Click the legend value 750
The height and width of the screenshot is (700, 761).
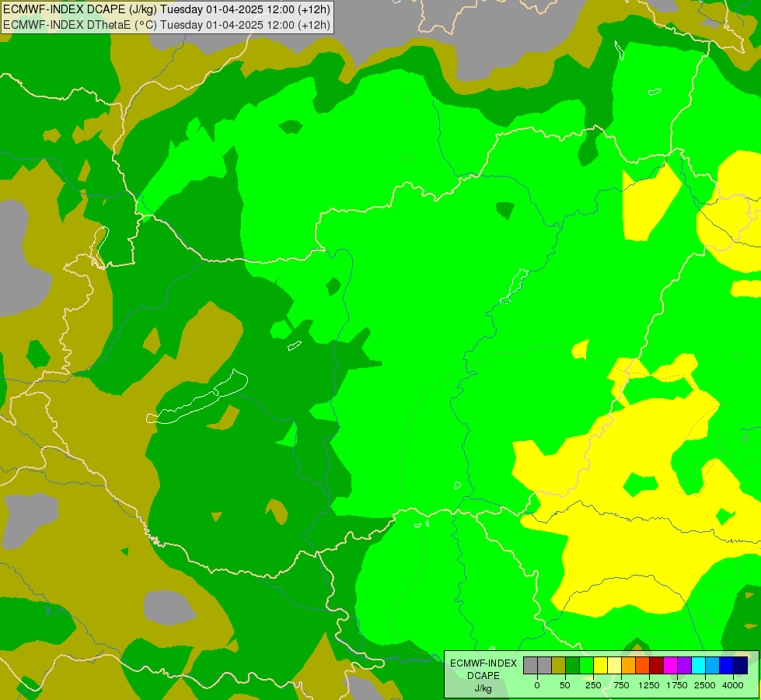pos(621,685)
